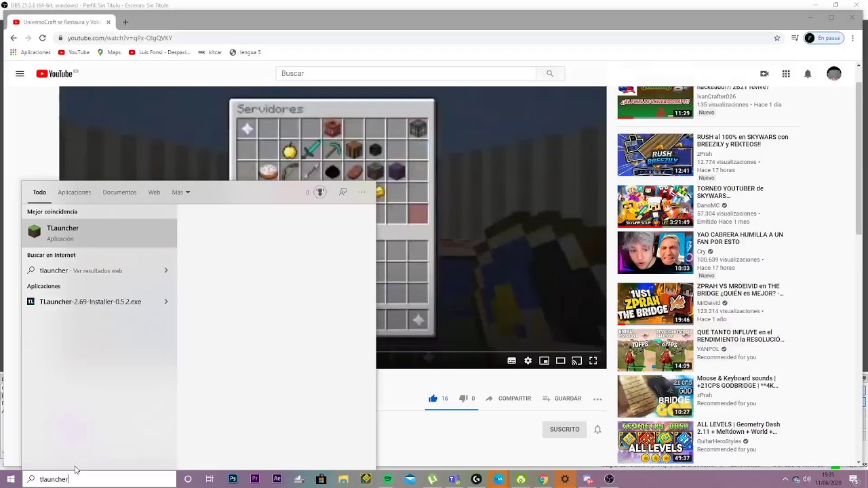The width and height of the screenshot is (868, 488).
Task: Enter fullscreen in the video player
Action: point(593,361)
